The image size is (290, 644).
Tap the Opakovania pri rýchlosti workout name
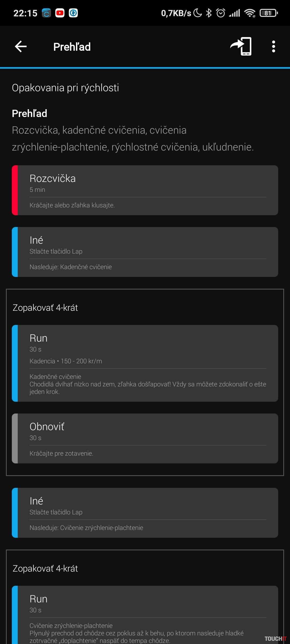[x=66, y=88]
